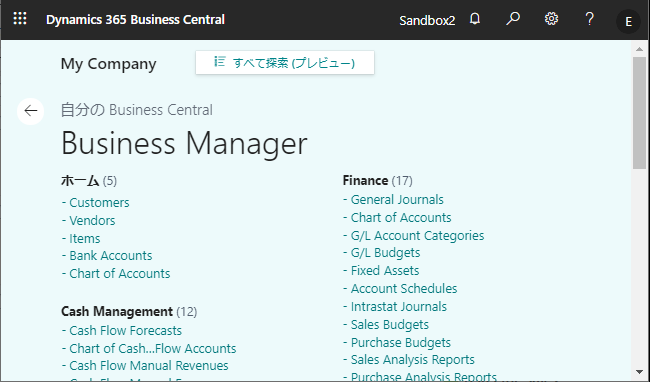Image resolution: width=650 pixels, height=382 pixels.
Task: Open the Vendors link
Action: click(92, 220)
